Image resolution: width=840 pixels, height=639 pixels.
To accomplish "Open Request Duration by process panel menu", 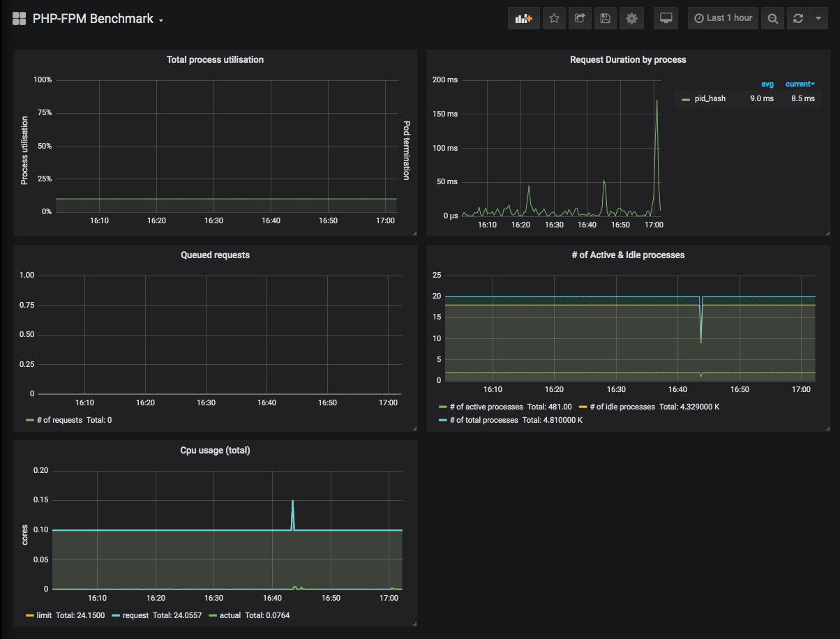I will point(628,60).
